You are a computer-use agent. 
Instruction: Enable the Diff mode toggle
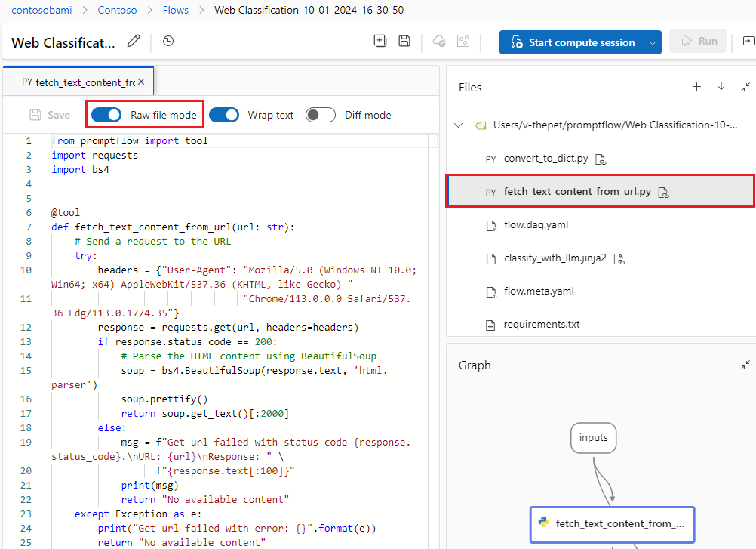(x=321, y=115)
